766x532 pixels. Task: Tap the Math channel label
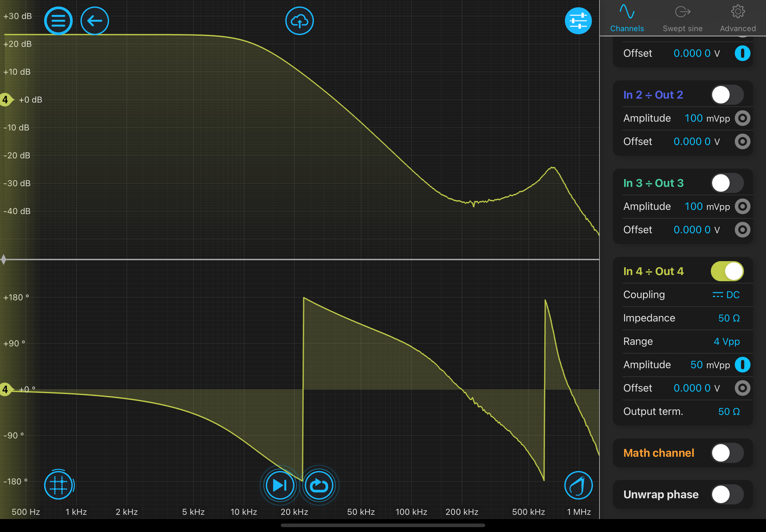pyautogui.click(x=659, y=453)
